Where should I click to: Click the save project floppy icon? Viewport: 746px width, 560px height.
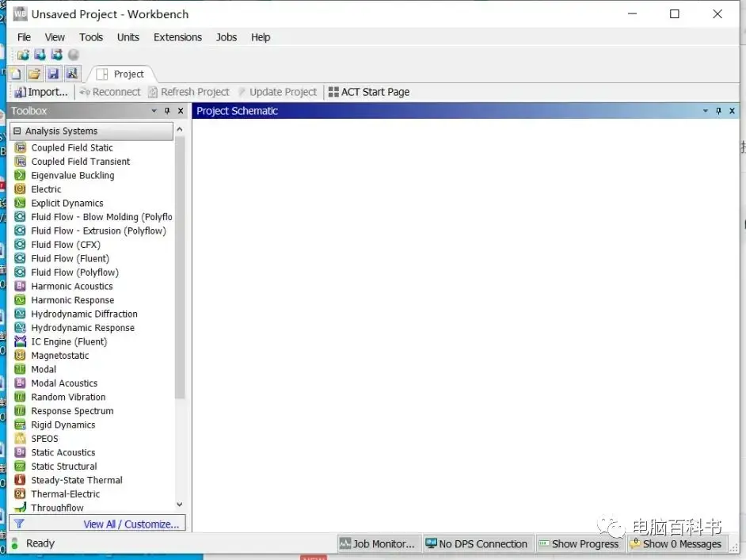(53, 74)
